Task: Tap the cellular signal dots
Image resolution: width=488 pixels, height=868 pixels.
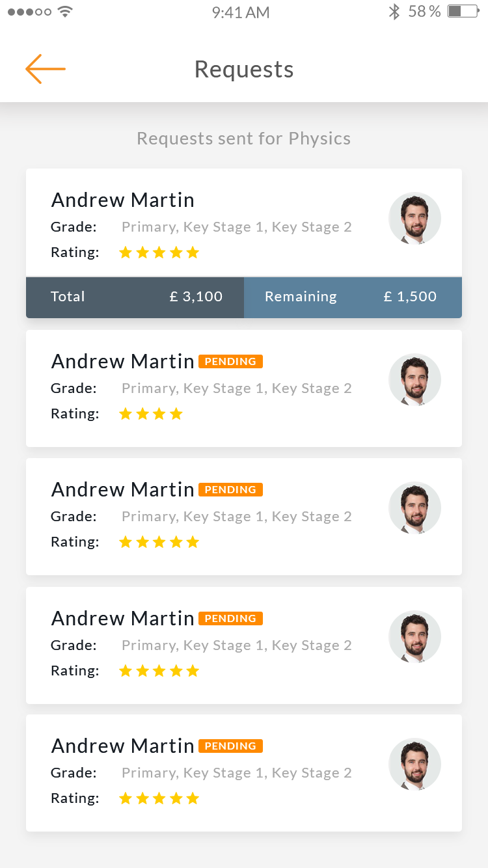Action: click(29, 12)
